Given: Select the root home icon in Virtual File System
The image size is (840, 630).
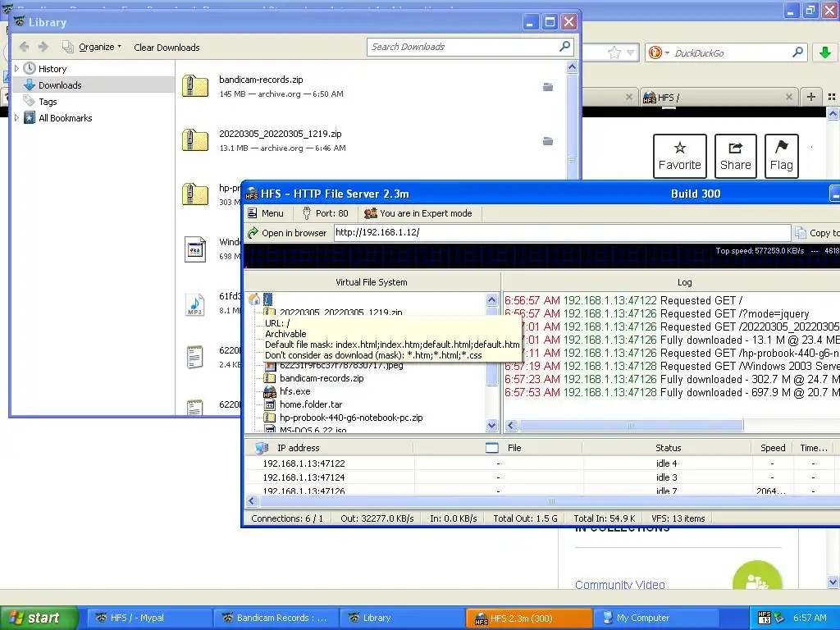Looking at the screenshot, I should pyautogui.click(x=254, y=299).
